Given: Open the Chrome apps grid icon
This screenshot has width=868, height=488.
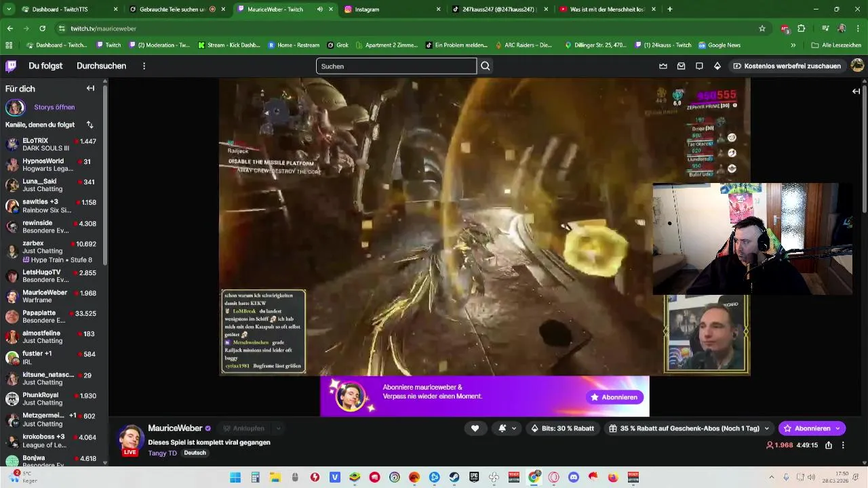Looking at the screenshot, I should pos(9,45).
